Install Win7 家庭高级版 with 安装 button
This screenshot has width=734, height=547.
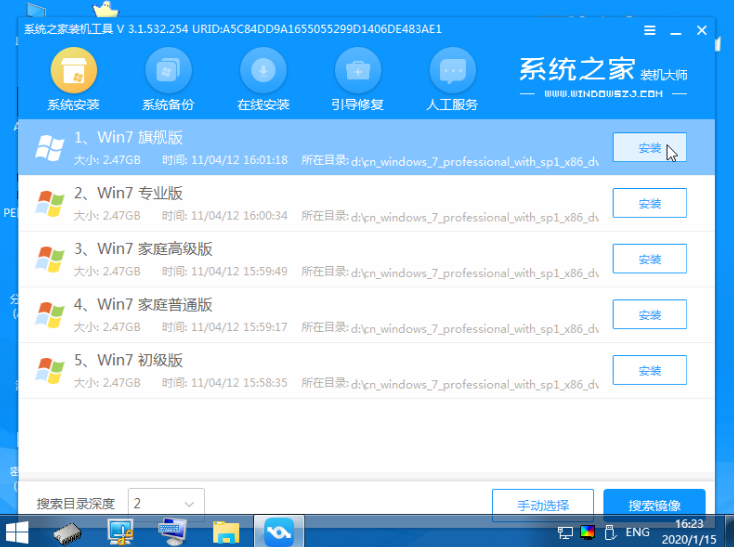649,259
